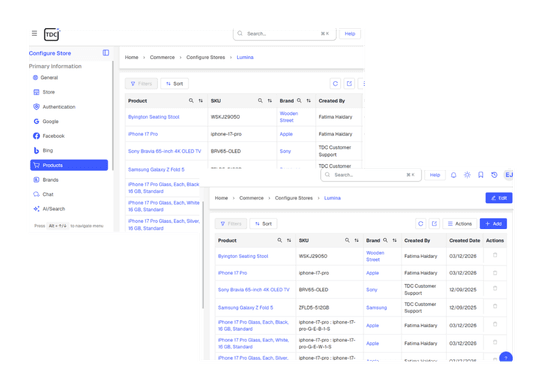Search Product column in front window table
The image size is (540, 384).
[280, 240]
